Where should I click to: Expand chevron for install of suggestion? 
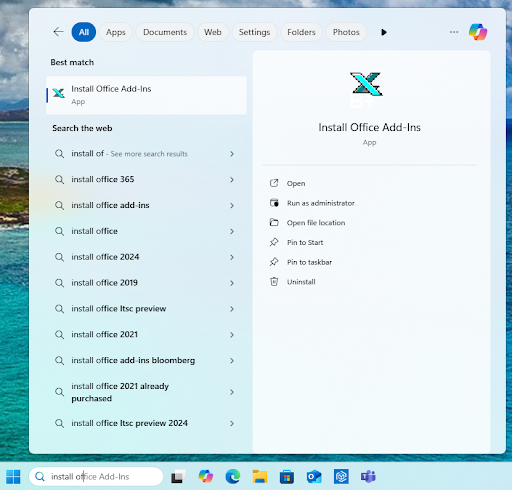coord(232,154)
